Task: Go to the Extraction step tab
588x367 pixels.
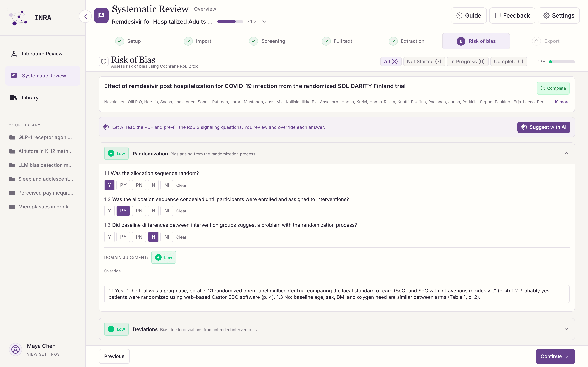Action: click(x=406, y=41)
